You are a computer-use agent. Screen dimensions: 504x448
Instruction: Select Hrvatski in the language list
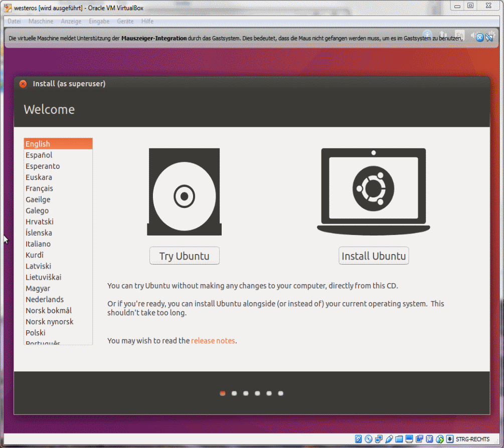point(58,221)
